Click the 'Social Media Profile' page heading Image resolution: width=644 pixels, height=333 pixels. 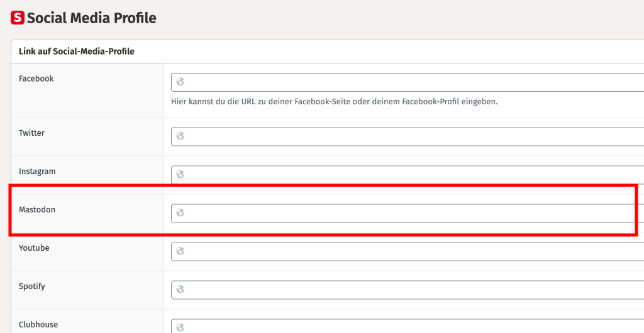(91, 18)
